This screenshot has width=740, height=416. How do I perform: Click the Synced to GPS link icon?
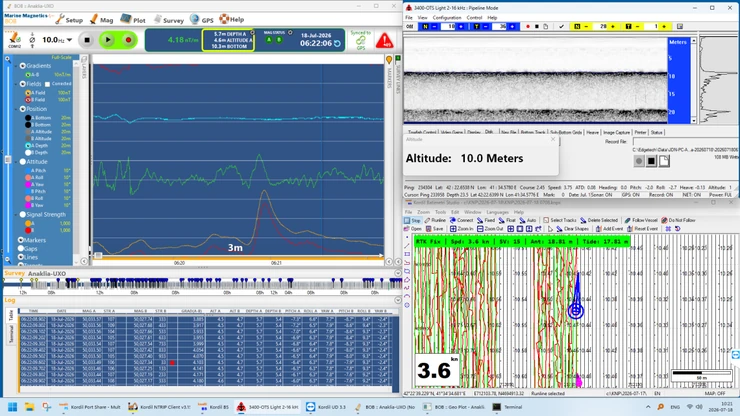pos(361,41)
